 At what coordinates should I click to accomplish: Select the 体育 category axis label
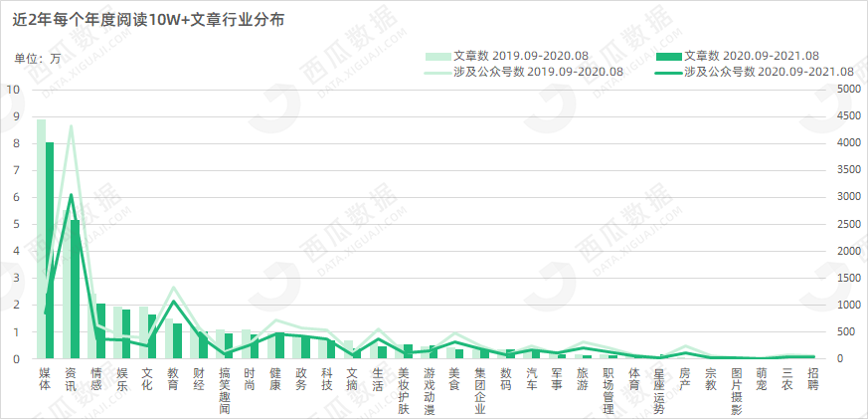(x=633, y=379)
